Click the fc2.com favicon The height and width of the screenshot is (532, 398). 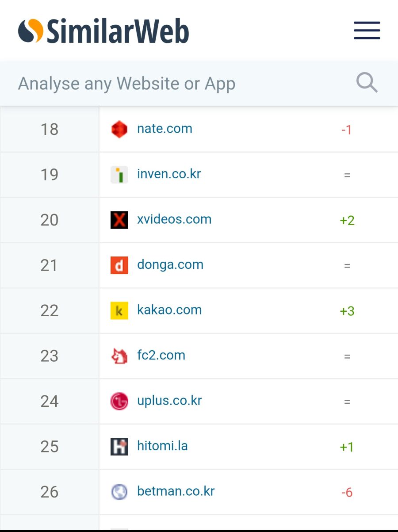119,356
